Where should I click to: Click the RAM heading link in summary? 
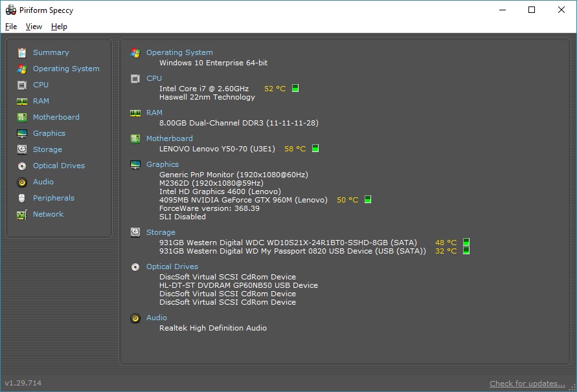[x=154, y=113]
